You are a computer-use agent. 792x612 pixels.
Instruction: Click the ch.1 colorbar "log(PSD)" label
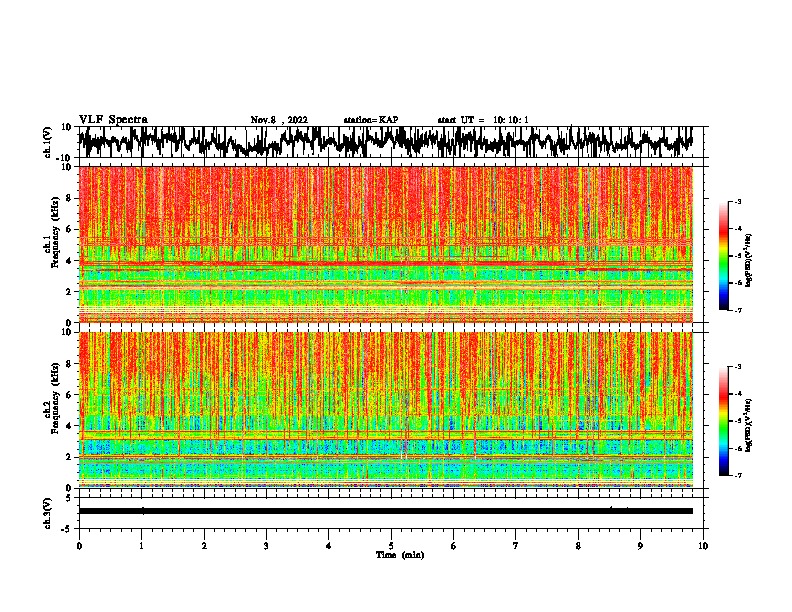pyautogui.click(x=748, y=261)
